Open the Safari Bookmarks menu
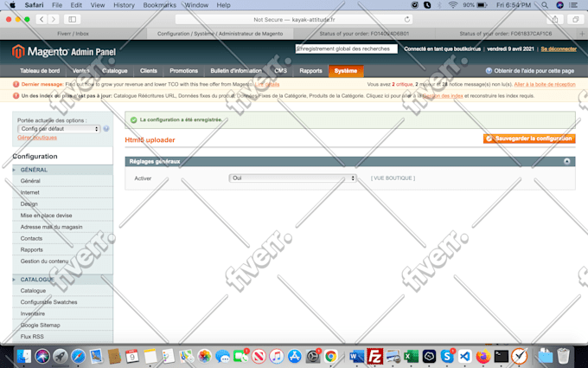588x368 pixels. tap(159, 5)
